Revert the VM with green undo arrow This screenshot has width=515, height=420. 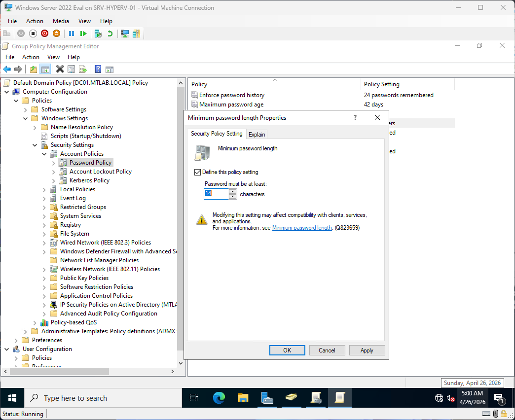110,34
